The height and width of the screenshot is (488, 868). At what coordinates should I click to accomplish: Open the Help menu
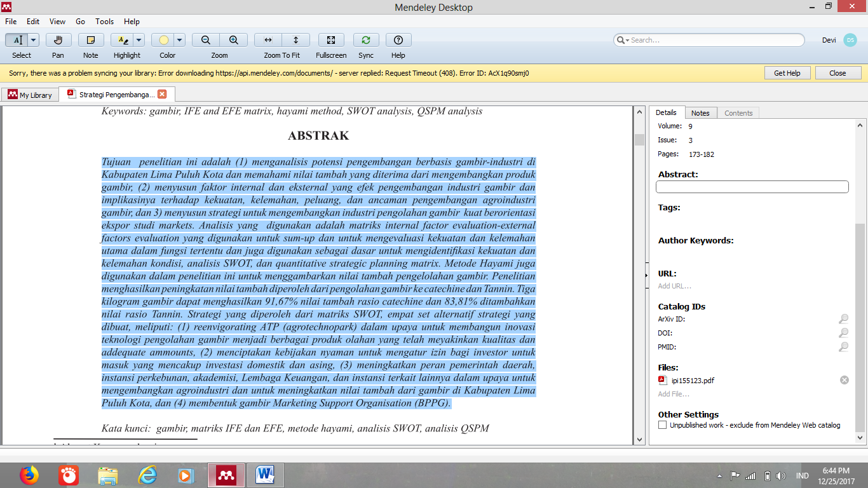pos(132,22)
